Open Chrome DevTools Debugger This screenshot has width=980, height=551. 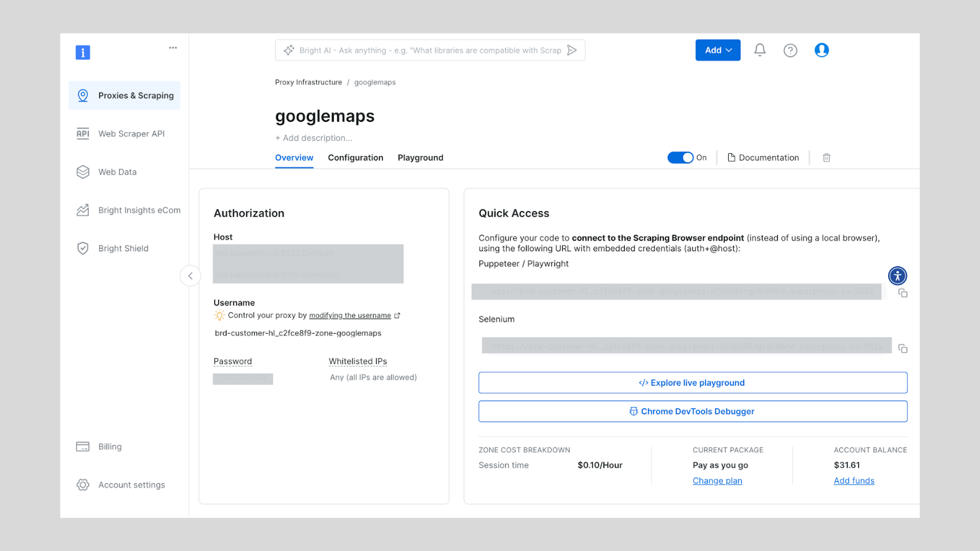pyautogui.click(x=692, y=411)
